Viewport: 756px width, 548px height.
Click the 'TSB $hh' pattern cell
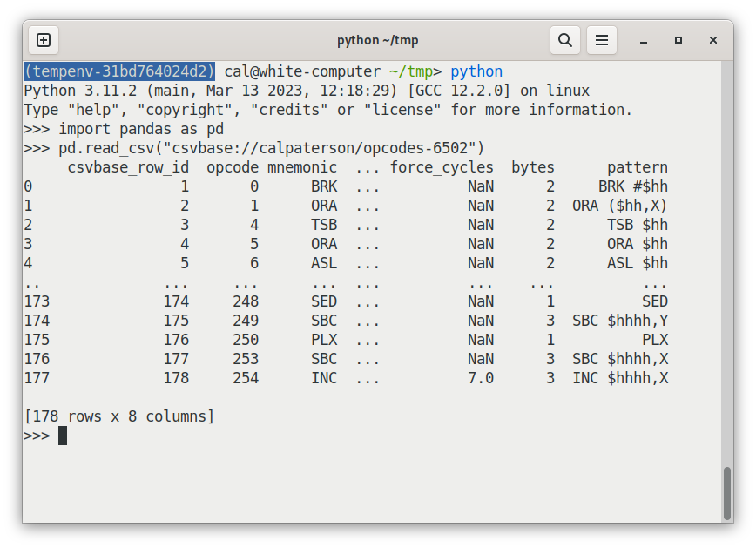638,225
